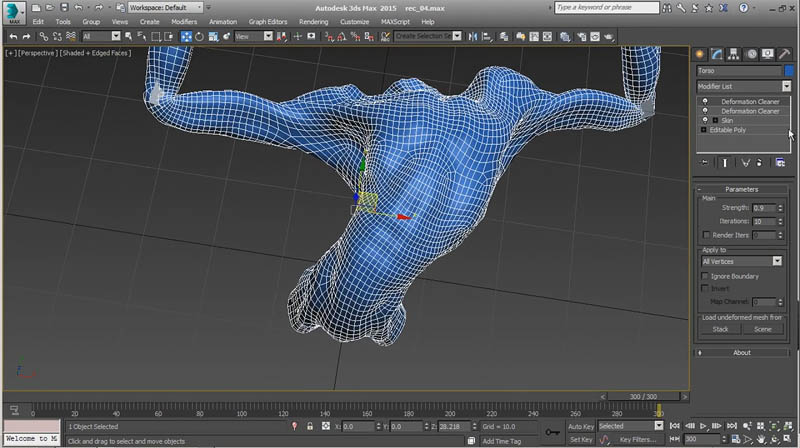Toggle Skin modifier lightbulb visibility
Image resolution: width=800 pixels, height=448 pixels.
pyautogui.click(x=704, y=120)
